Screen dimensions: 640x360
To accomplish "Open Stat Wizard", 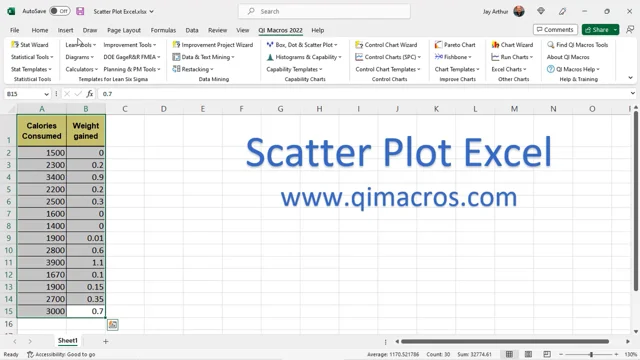I will (x=30, y=44).
